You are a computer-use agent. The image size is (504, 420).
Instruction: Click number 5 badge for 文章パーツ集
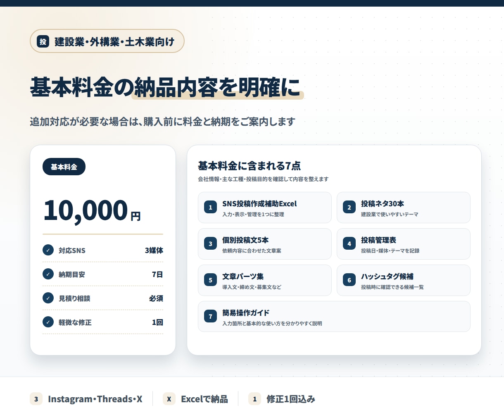(210, 280)
